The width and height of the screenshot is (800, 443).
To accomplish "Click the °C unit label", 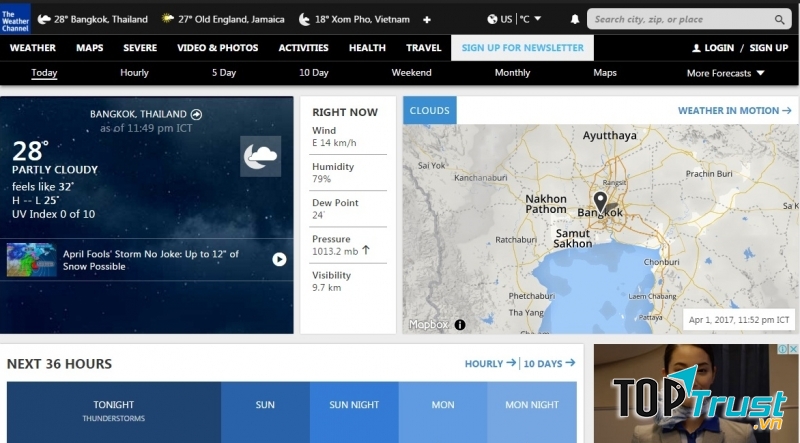I will pyautogui.click(x=524, y=19).
